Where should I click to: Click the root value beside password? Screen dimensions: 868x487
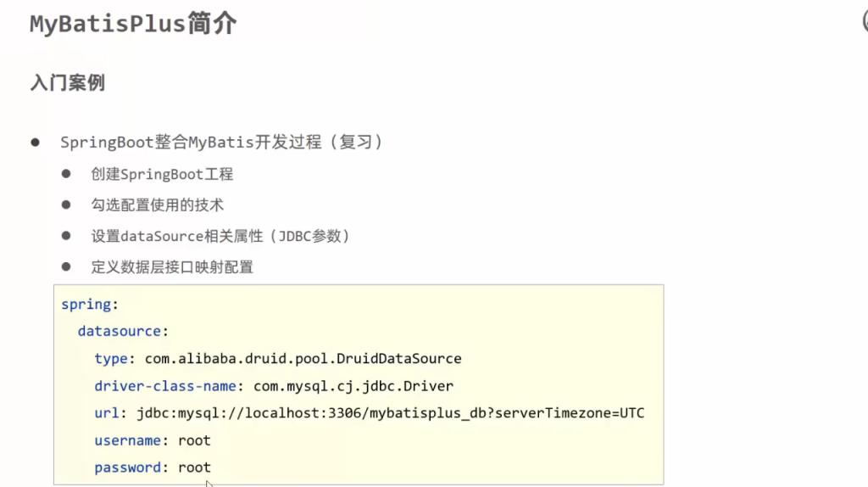194,467
